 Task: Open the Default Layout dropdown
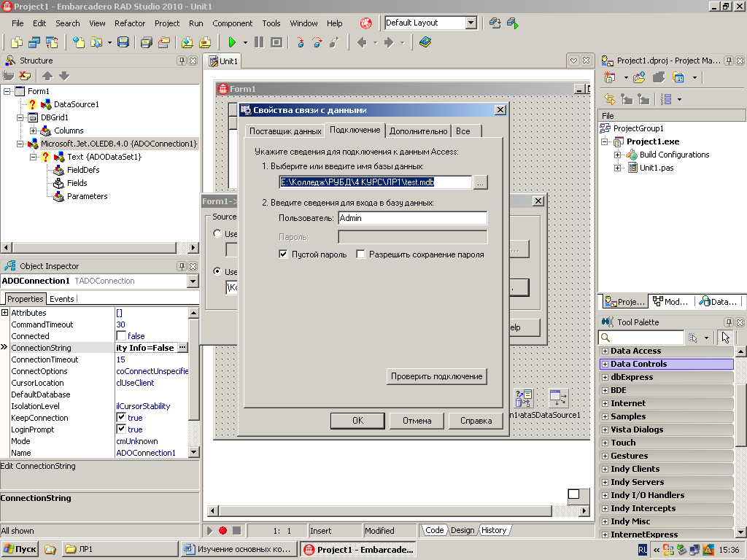point(471,23)
